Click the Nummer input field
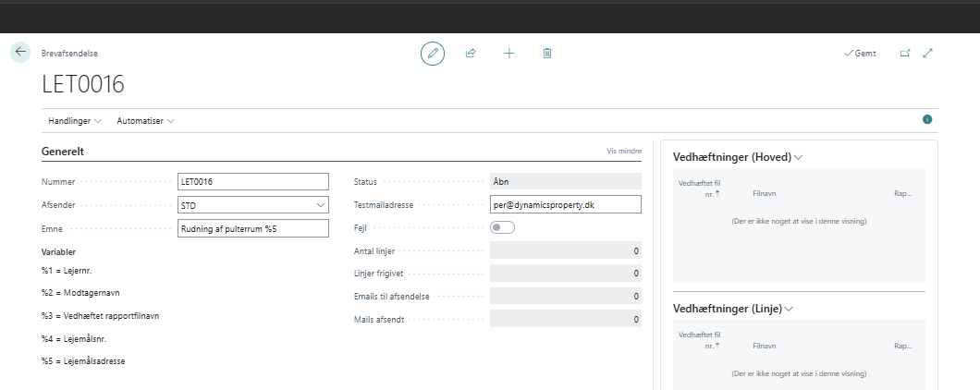The width and height of the screenshot is (980, 390). [252, 182]
